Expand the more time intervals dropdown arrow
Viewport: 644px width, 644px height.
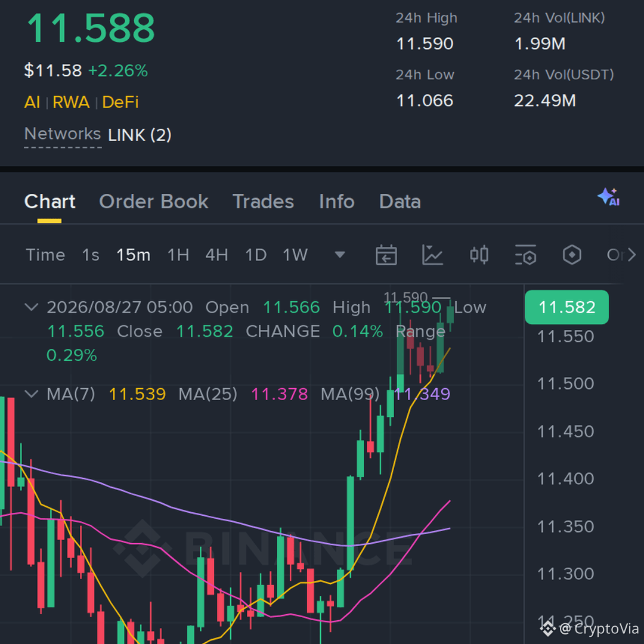(340, 255)
